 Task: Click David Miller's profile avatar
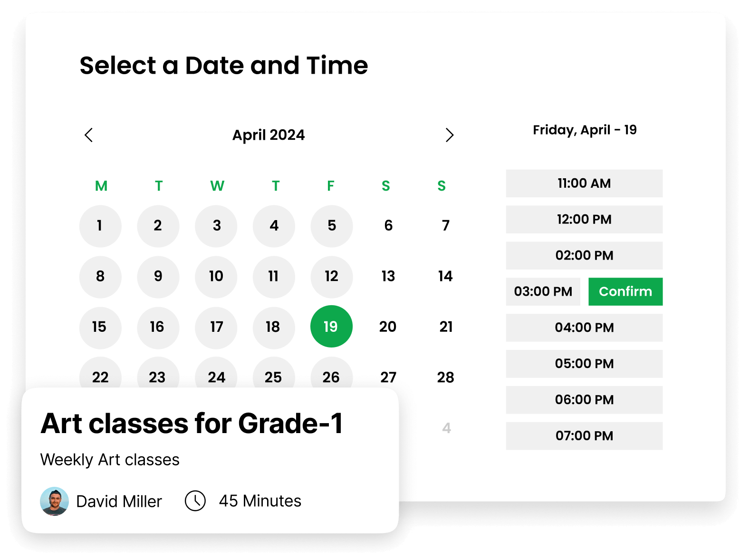54,501
